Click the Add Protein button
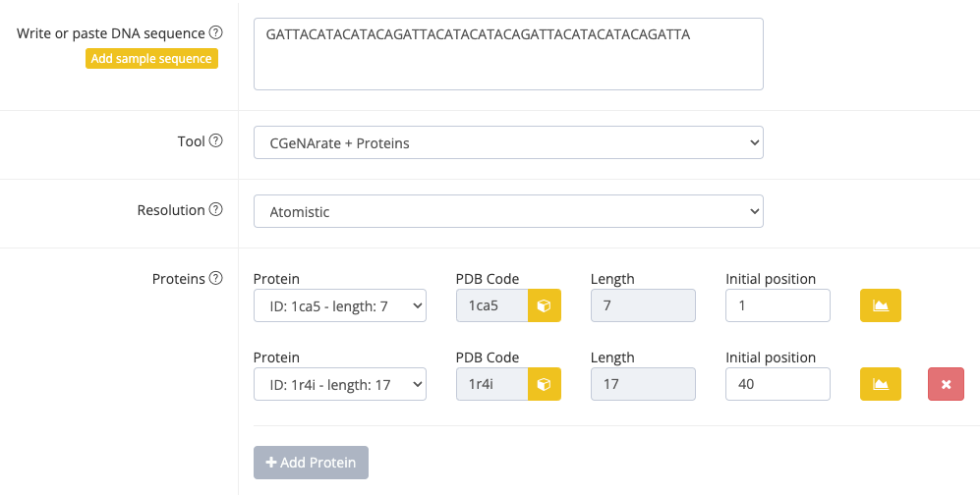 pos(311,463)
